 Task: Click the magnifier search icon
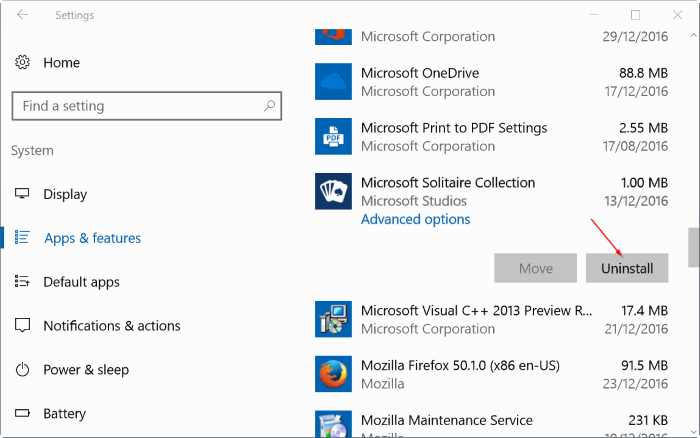pyautogui.click(x=269, y=106)
